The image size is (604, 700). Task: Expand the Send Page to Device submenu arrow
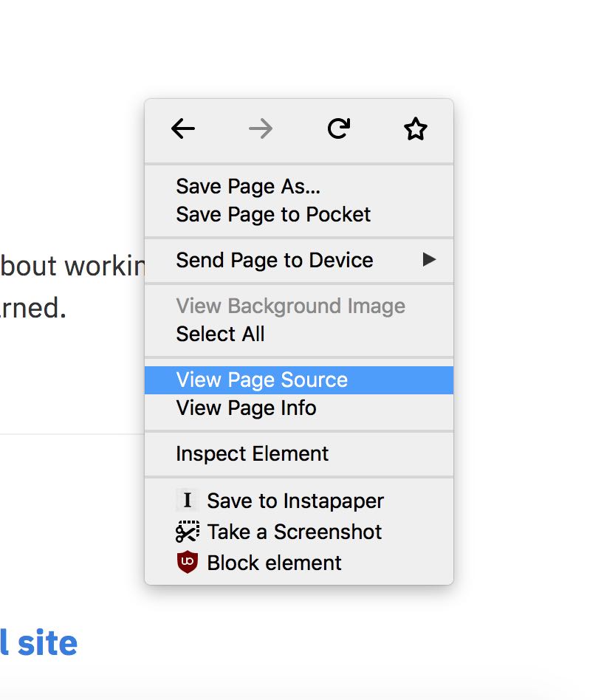click(429, 259)
